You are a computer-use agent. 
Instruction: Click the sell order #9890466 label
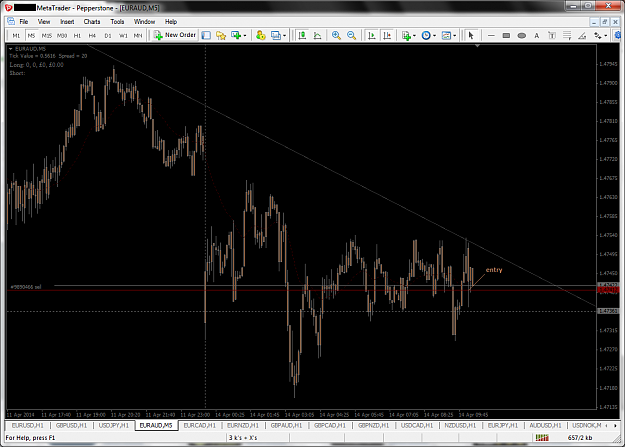(26, 287)
